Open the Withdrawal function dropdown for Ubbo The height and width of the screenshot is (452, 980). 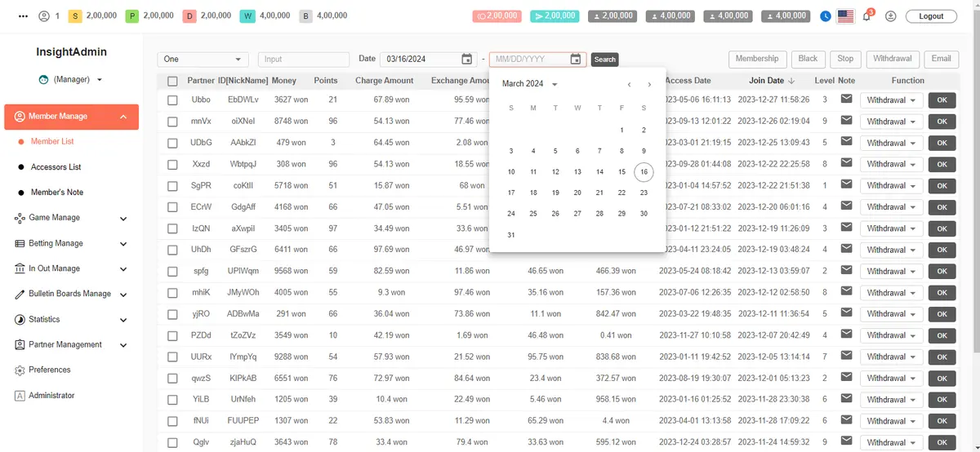click(x=891, y=100)
